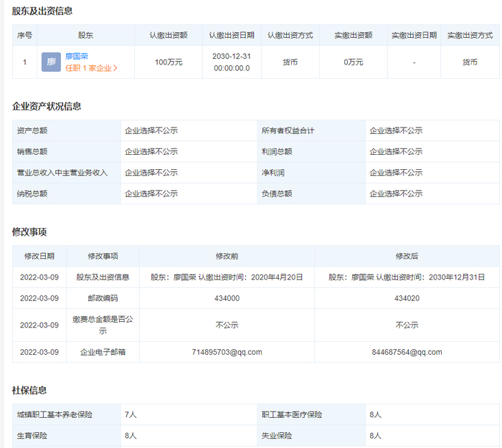Click the 资产总额 row label

(x=32, y=130)
